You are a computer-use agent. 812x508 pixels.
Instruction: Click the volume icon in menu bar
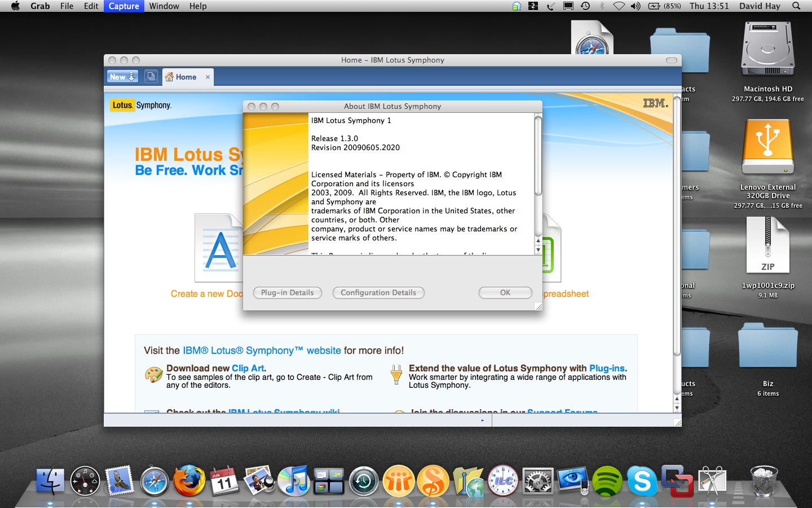[x=636, y=6]
